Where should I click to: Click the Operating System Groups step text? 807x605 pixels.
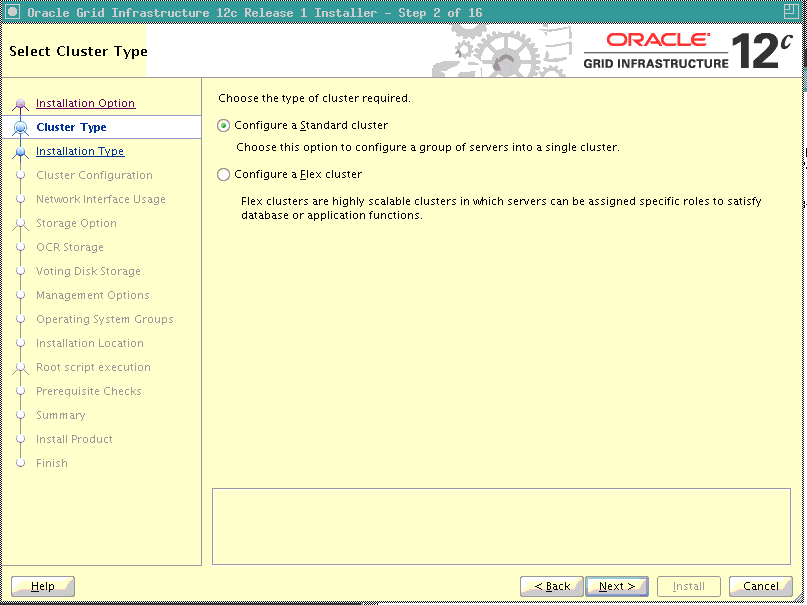[x=104, y=319]
